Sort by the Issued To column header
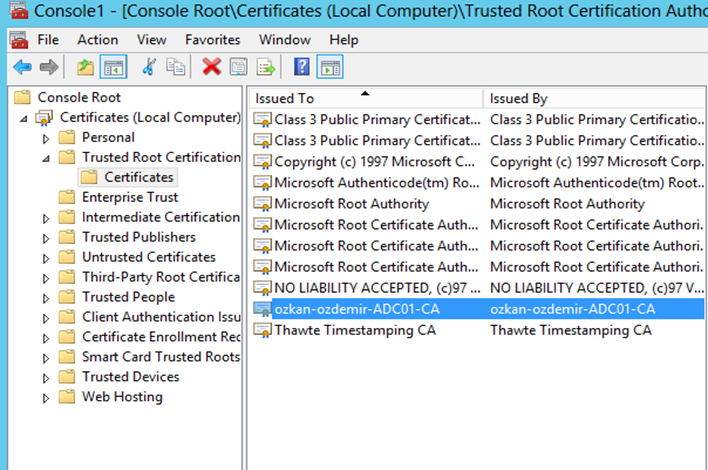Screen dimensions: 708x470 [366, 98]
